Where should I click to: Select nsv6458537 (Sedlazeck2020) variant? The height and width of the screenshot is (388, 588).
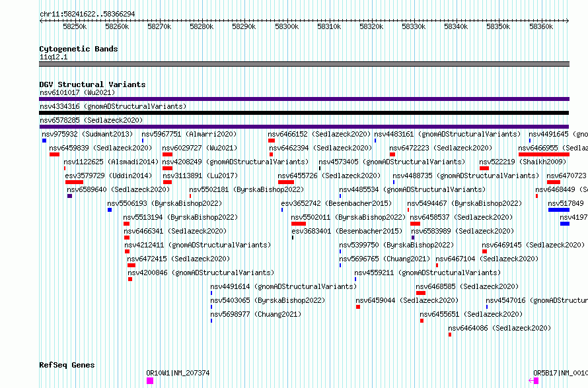[461, 217]
